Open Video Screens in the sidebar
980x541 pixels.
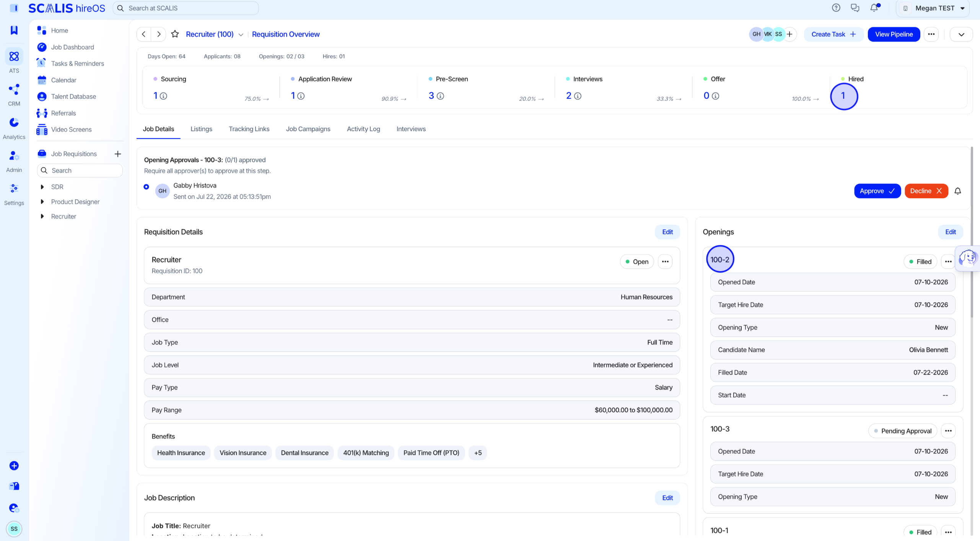point(71,129)
